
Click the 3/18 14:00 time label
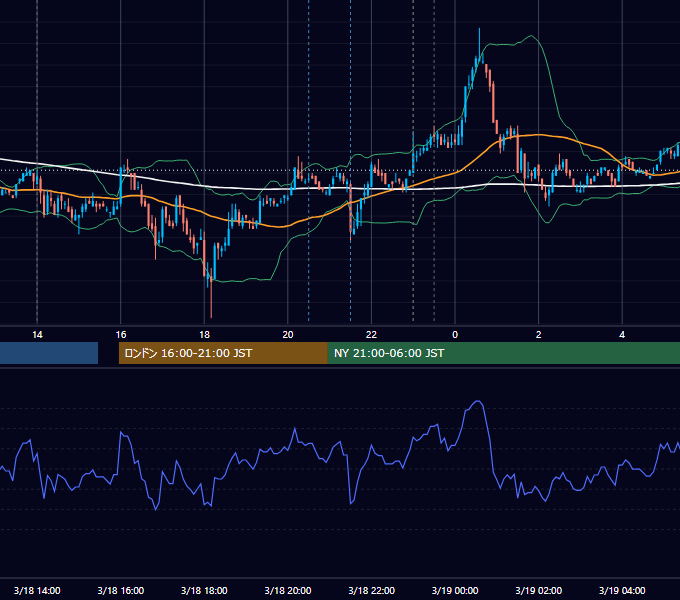(37, 590)
